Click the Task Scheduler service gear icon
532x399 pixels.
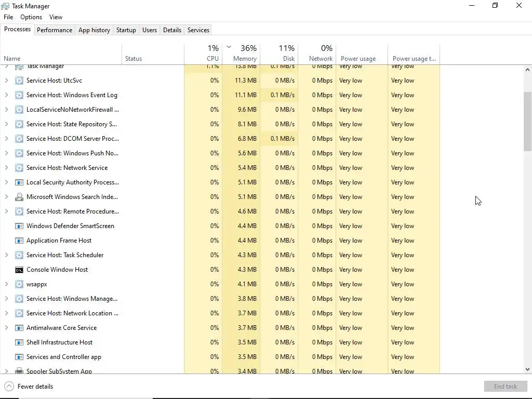pyautogui.click(x=19, y=255)
